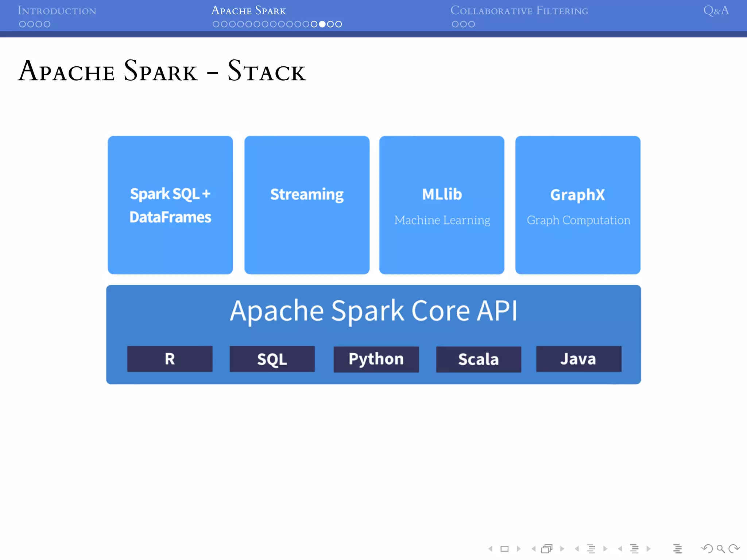Screen dimensions: 747x560
Task: Select middle dot under Collaborative Filtering
Action: click(463, 24)
